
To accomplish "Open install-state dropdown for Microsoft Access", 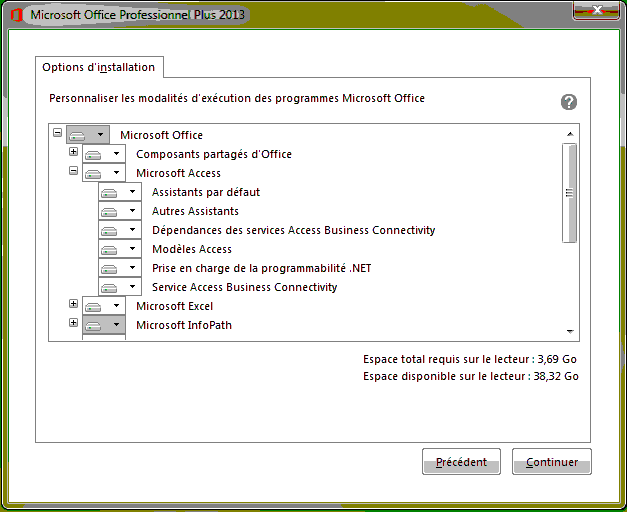I will click(104, 173).
